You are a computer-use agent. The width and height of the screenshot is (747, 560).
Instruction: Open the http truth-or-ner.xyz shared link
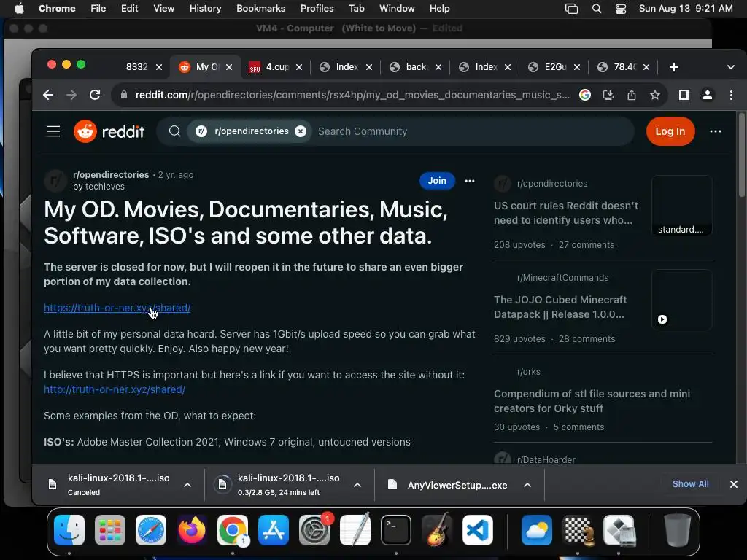[115, 389]
